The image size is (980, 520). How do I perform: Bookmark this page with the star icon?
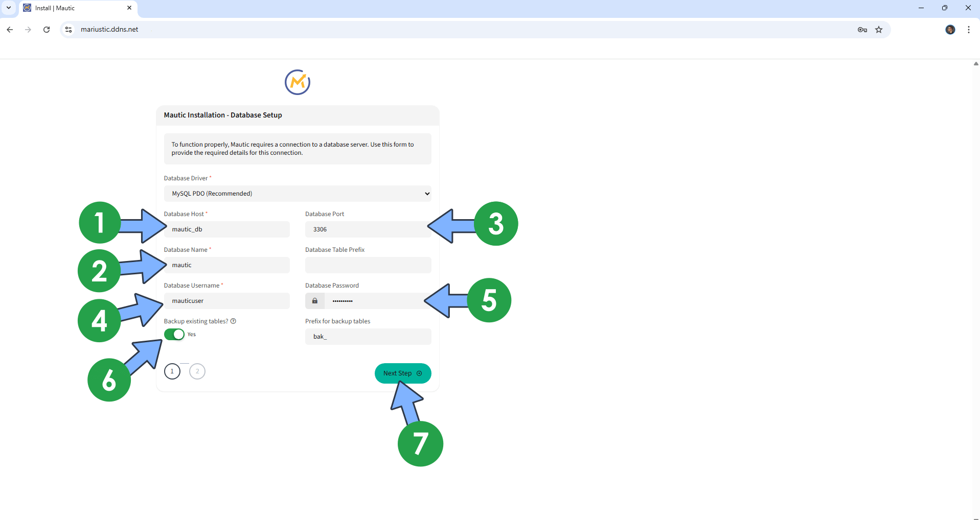(879, 30)
